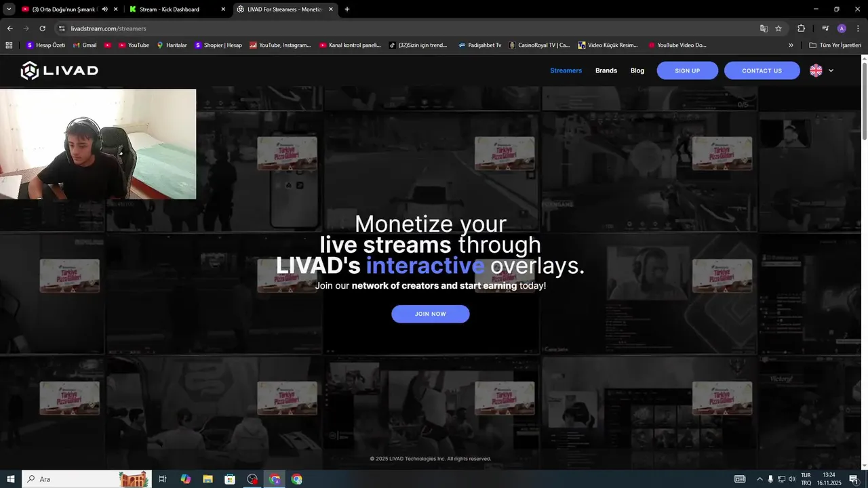Open the Extensions puzzle icon

point(801,28)
